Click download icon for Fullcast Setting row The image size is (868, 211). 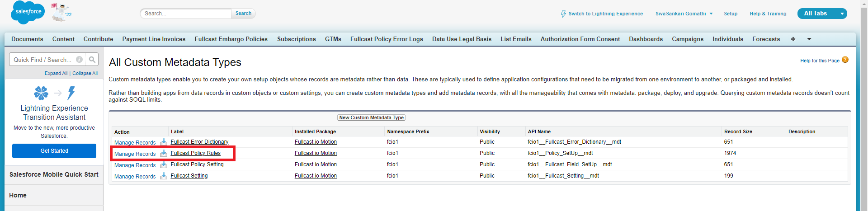click(164, 176)
